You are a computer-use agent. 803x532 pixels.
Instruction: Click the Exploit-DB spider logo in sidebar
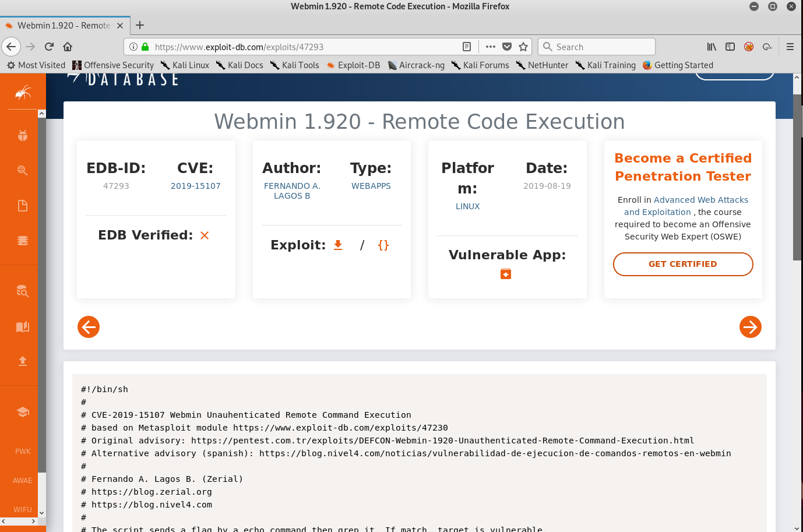click(x=23, y=92)
